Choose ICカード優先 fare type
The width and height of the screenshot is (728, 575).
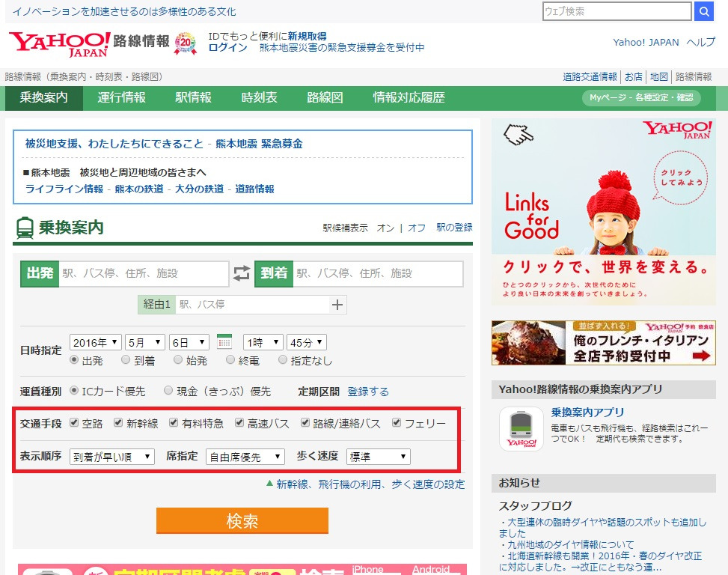click(74, 391)
